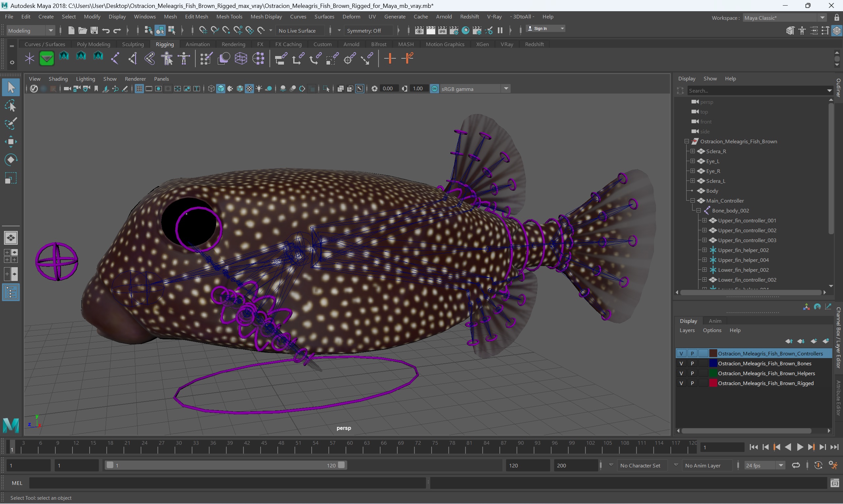Open Animation Preferences icon near fps
The image size is (843, 504).
(833, 465)
